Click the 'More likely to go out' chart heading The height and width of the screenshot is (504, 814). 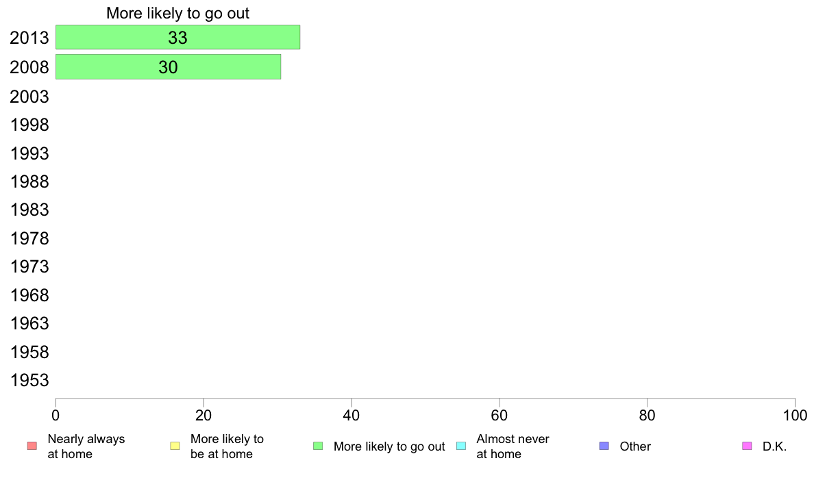pos(177,13)
